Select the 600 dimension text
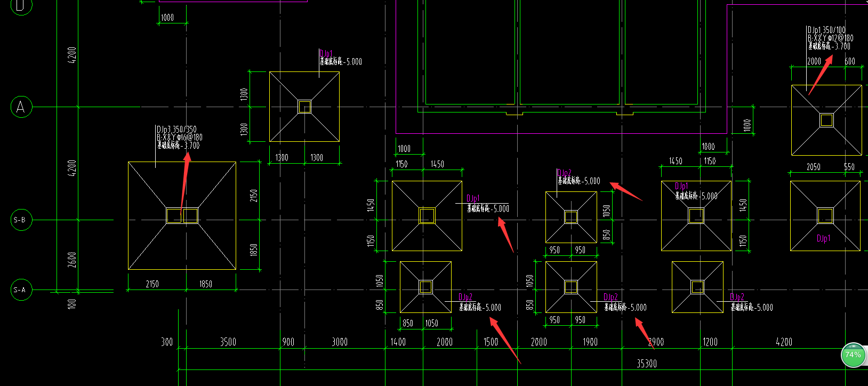The width and height of the screenshot is (868, 386). point(850,61)
